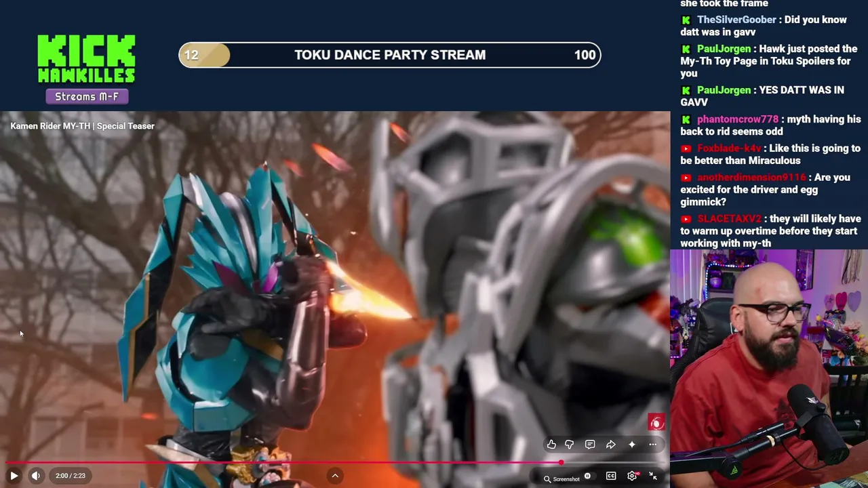Click the chat message 'YES DATT WAS IN GAVV'

(x=762, y=96)
